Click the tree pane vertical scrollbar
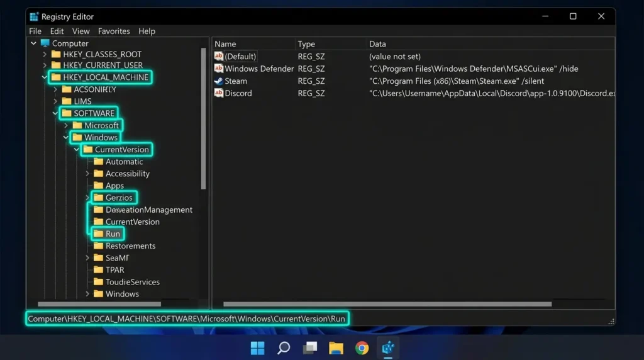This screenshot has height=360, width=644. pos(203,118)
